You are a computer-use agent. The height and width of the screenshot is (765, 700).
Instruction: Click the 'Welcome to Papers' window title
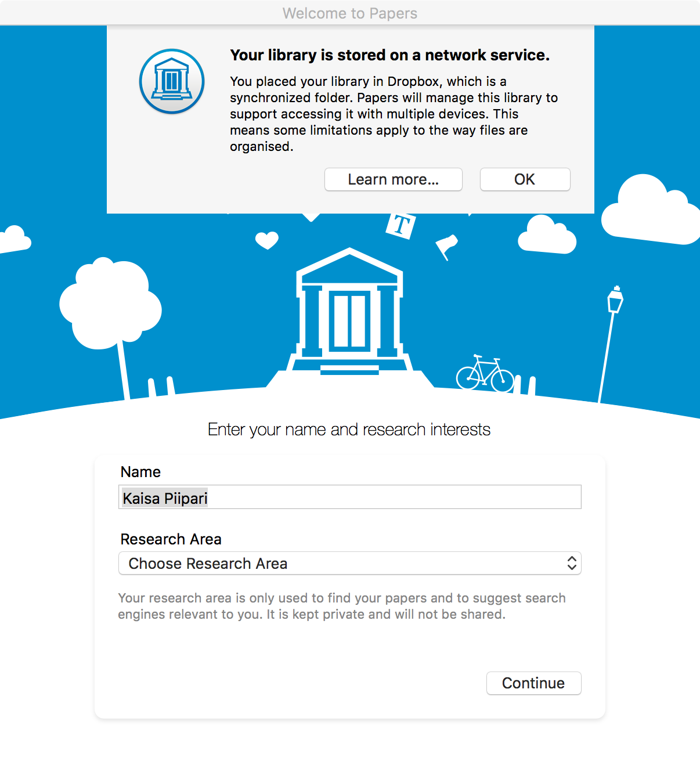[350, 13]
